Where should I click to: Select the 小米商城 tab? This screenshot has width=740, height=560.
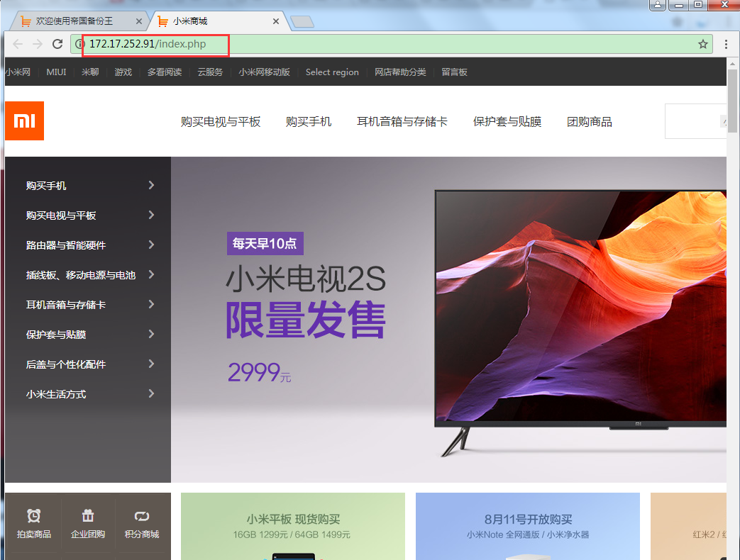[217, 21]
